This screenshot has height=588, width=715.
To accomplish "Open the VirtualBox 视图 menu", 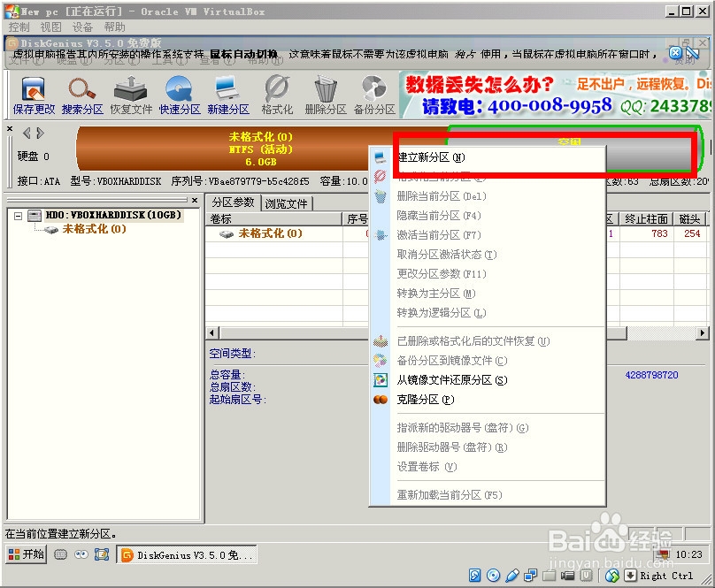I will (50, 27).
